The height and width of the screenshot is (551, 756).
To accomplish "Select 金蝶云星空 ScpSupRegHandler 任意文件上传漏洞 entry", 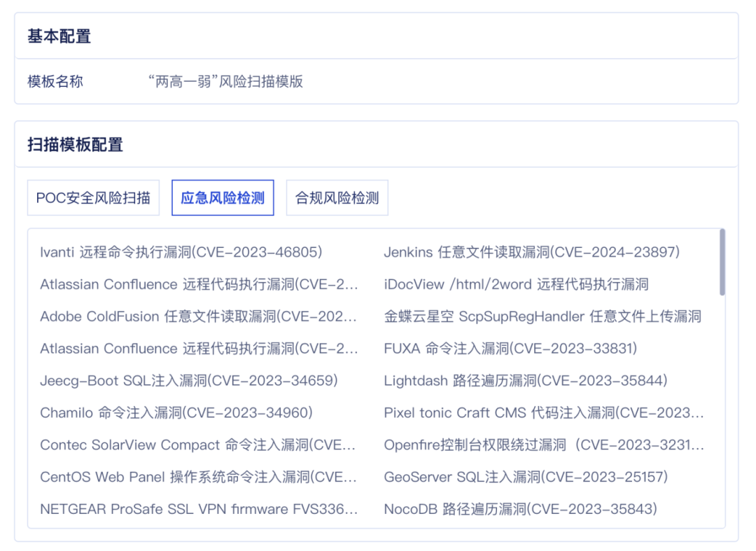I will pos(542,316).
